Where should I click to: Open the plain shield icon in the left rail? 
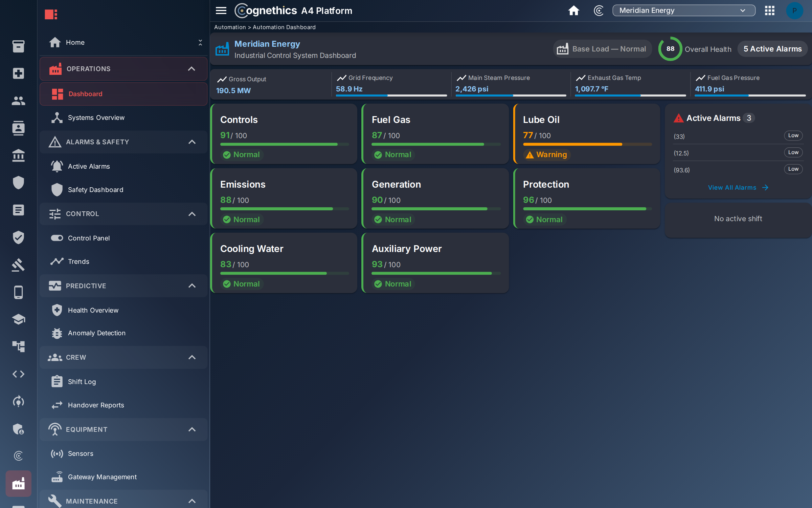click(18, 183)
